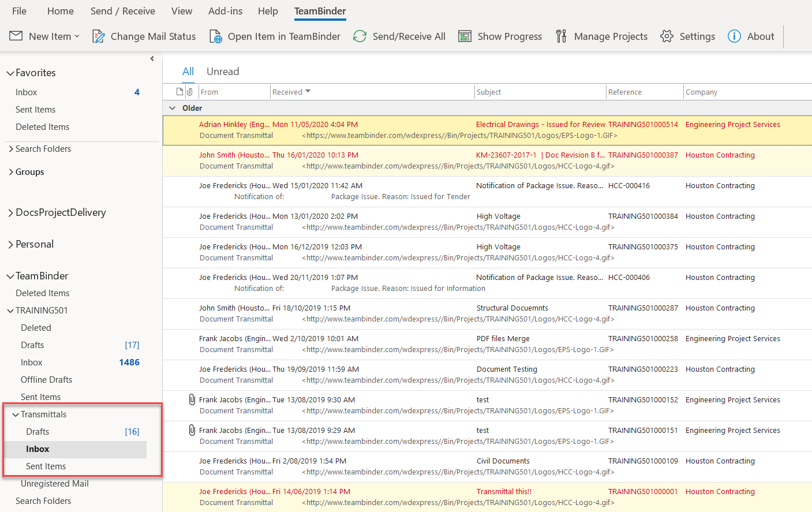Collapse the Transmittals folder tree
This screenshot has height=512, width=812.
[x=16, y=414]
